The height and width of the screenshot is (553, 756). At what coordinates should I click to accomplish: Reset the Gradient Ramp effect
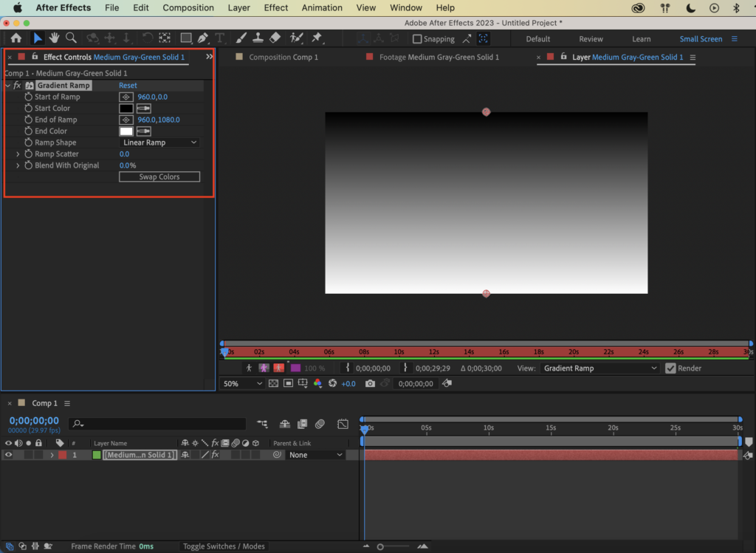(x=128, y=86)
